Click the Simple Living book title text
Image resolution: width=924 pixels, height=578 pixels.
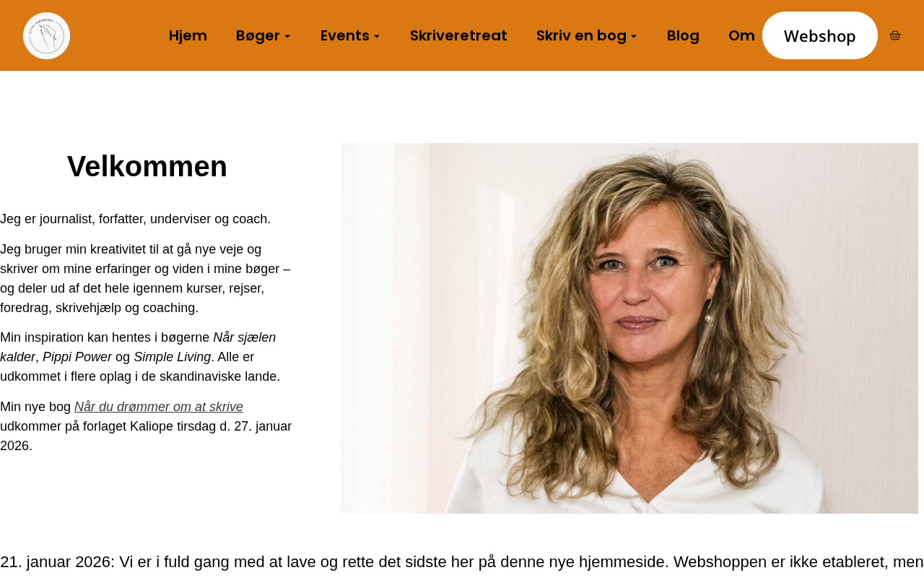point(173,357)
